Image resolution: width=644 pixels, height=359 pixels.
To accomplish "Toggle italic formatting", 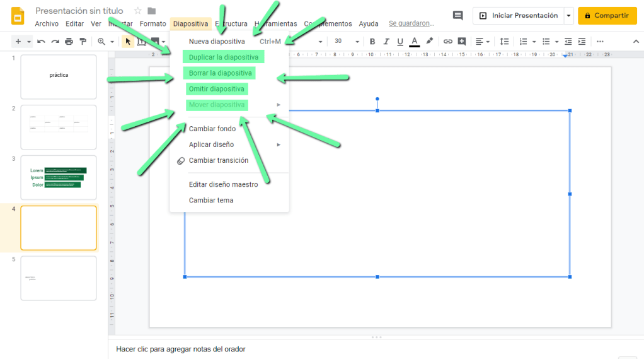I will coord(386,42).
